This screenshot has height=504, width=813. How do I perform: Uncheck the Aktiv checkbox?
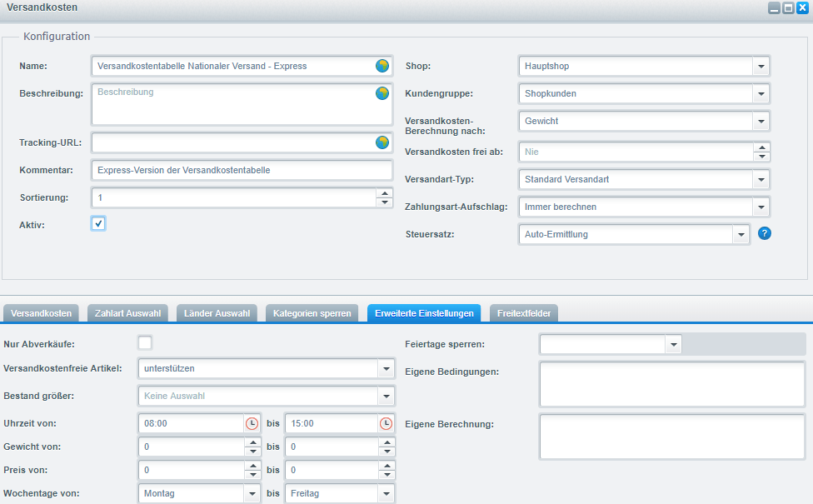[98, 223]
